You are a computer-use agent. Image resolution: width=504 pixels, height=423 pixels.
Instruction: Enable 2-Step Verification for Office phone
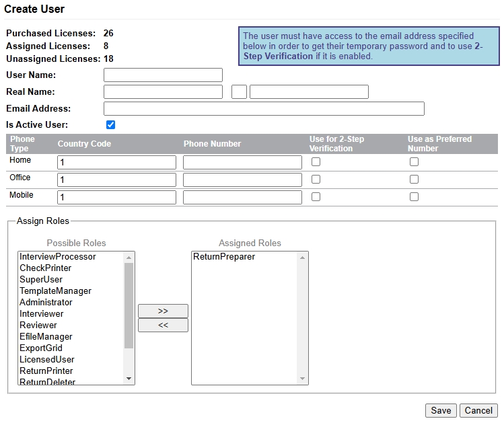point(316,180)
